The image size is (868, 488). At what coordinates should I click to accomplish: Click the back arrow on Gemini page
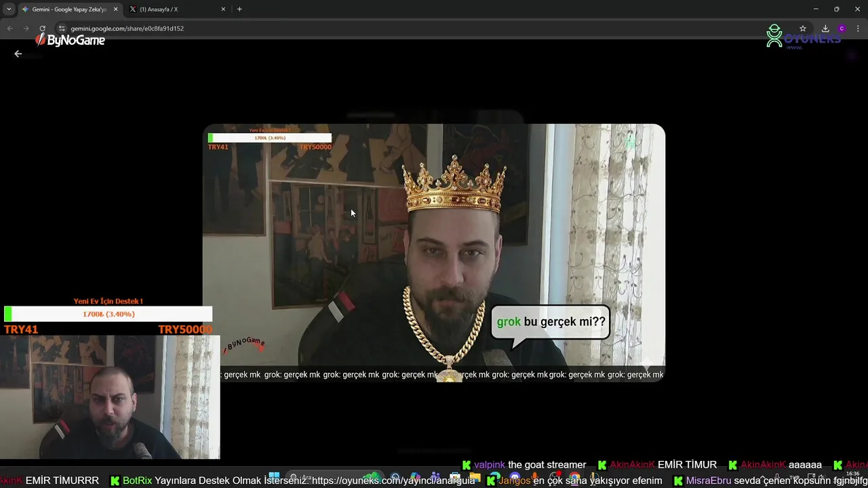(x=18, y=54)
